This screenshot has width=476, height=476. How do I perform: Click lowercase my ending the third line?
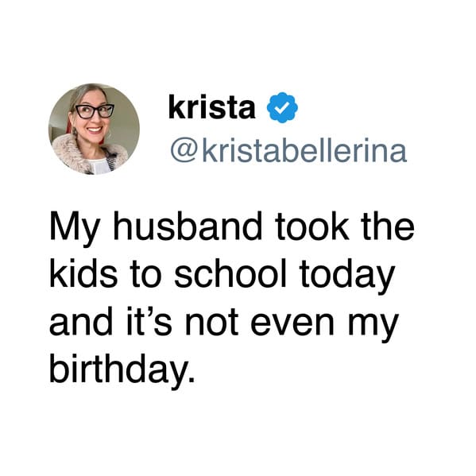[x=373, y=327]
